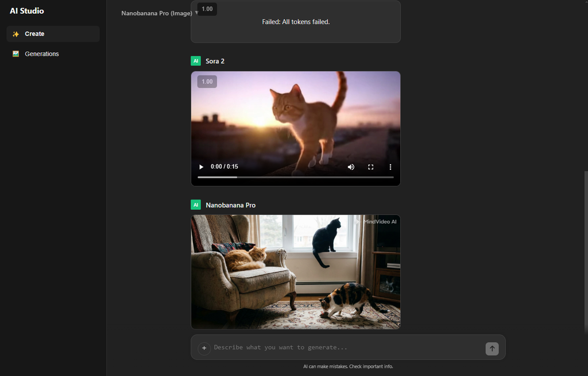Click the 1.00 badge on the Sora video
This screenshot has height=376, width=588.
[207, 82]
